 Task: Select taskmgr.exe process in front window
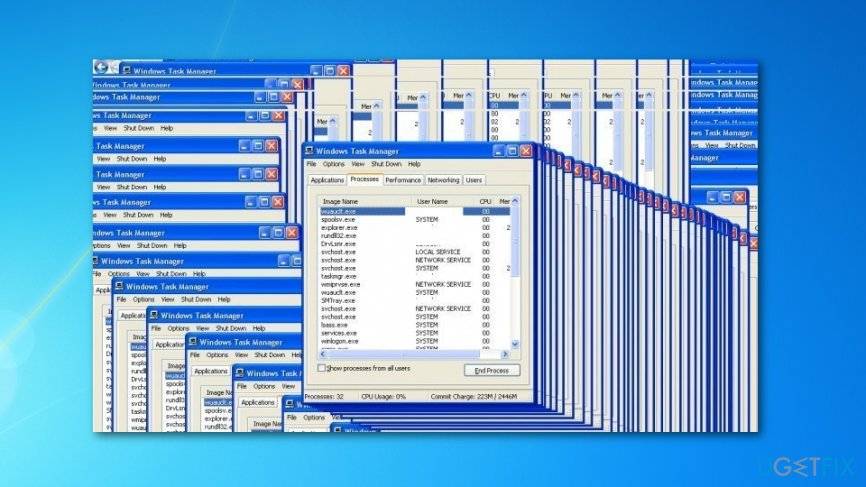(x=339, y=276)
